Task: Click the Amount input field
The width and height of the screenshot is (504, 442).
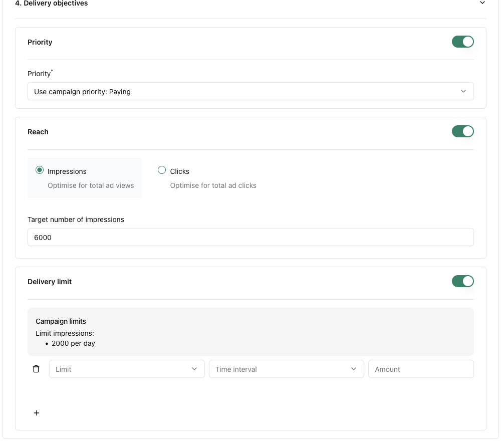Action: click(x=421, y=369)
